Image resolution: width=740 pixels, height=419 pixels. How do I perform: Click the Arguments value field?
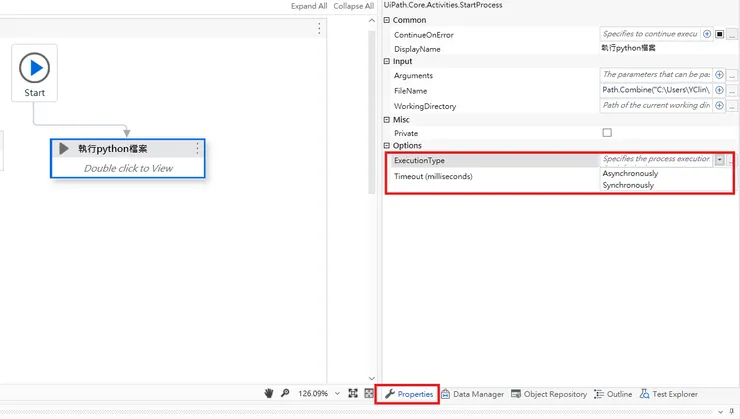pyautogui.click(x=656, y=75)
